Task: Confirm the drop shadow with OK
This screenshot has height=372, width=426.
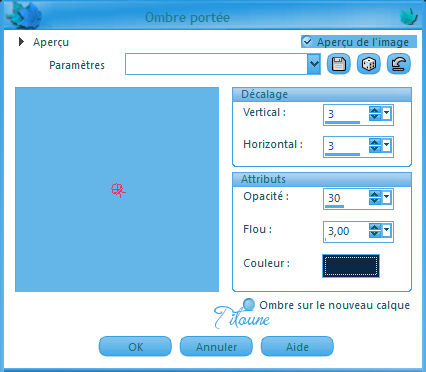Action: coord(135,347)
